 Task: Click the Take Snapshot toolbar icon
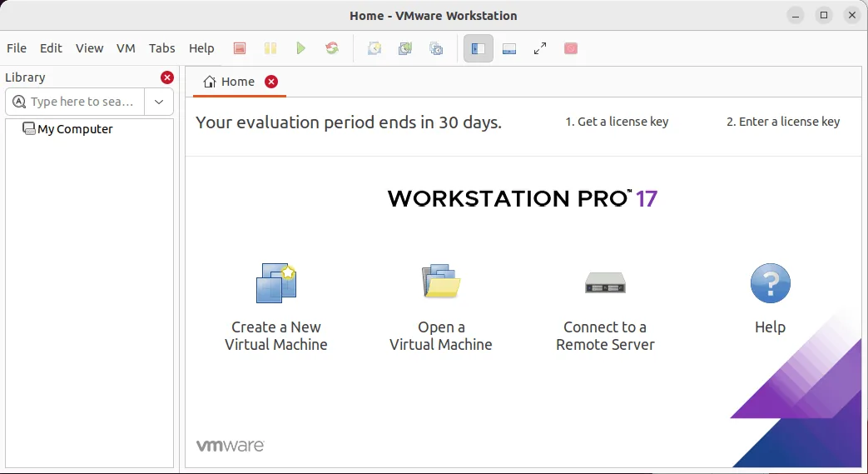pos(374,49)
